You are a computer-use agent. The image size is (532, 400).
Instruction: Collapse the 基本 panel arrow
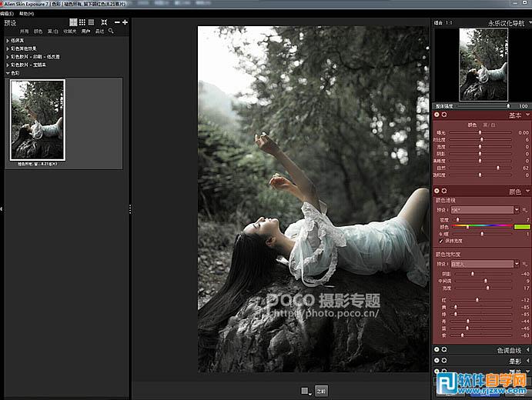[x=527, y=115]
